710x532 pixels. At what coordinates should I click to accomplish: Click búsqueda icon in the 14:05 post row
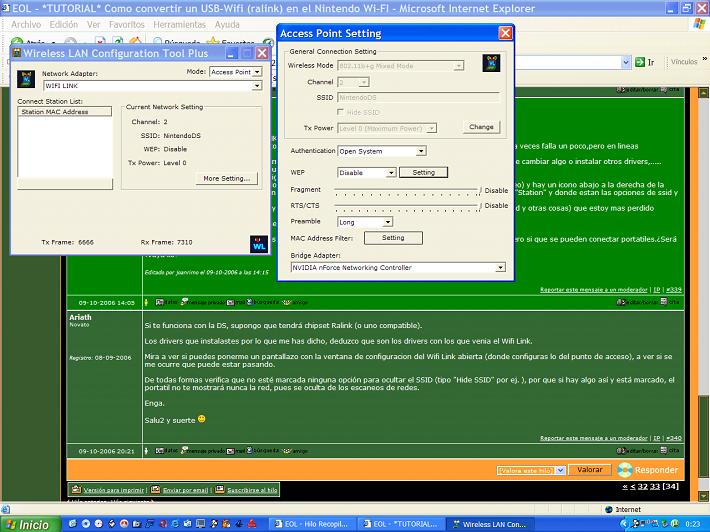[263, 302]
